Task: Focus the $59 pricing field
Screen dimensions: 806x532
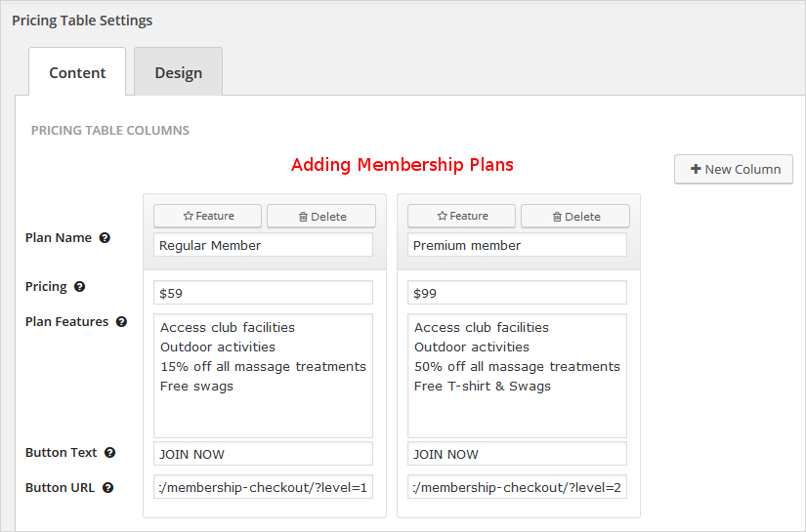Action: point(264,293)
